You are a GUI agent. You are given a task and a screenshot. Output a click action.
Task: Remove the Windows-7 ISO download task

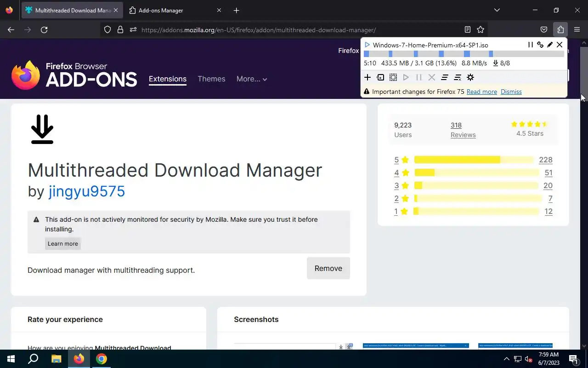coord(560,45)
